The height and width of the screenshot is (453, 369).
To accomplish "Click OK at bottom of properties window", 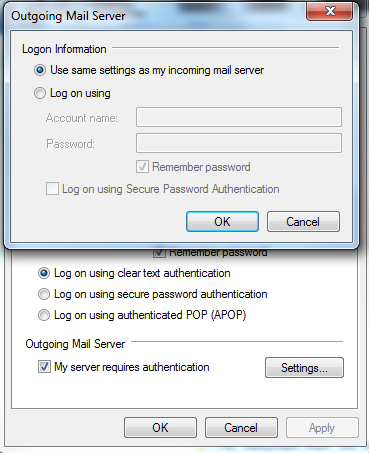I will (160, 427).
